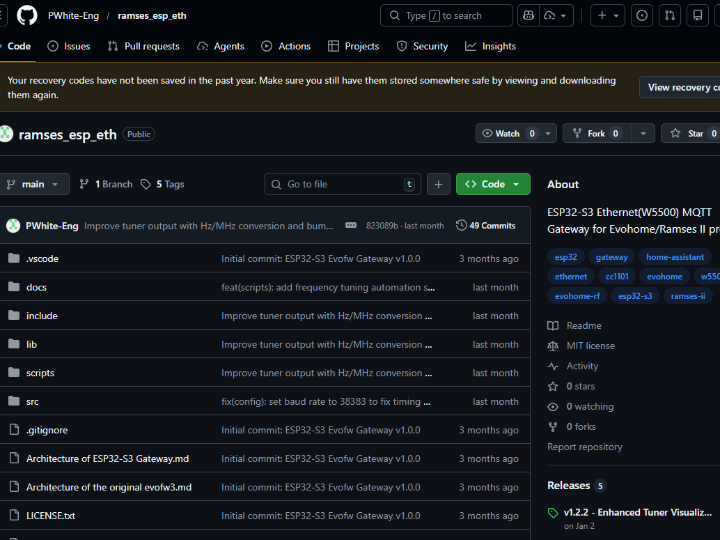Switch to the Actions tab
720x540 pixels.
pos(286,46)
